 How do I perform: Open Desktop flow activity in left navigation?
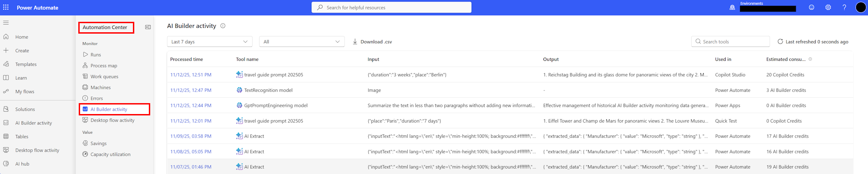37,150
